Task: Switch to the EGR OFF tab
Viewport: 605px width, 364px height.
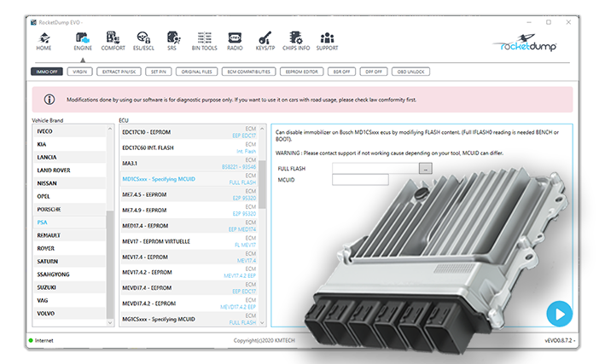Action: coord(341,72)
